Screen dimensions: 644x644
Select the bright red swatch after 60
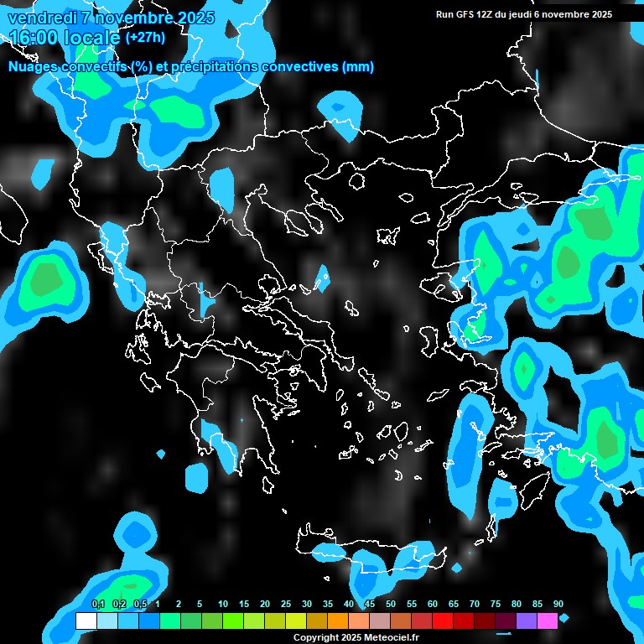[443, 621]
